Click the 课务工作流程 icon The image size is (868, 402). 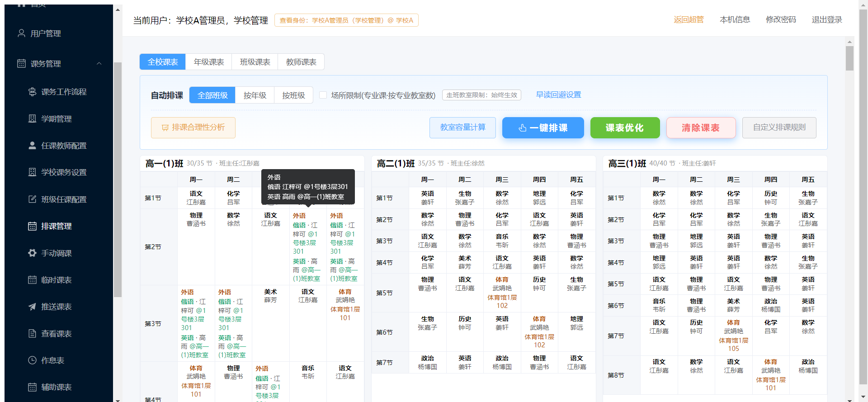(32, 91)
